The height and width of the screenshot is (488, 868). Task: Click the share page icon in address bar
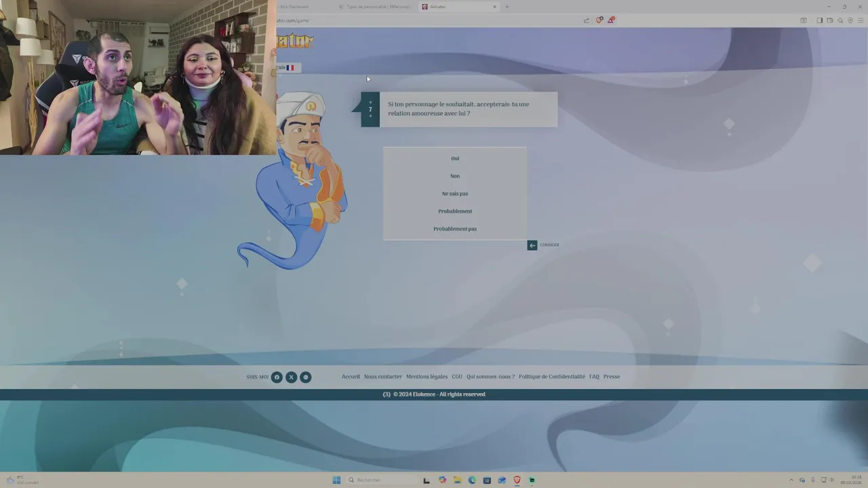tap(587, 20)
